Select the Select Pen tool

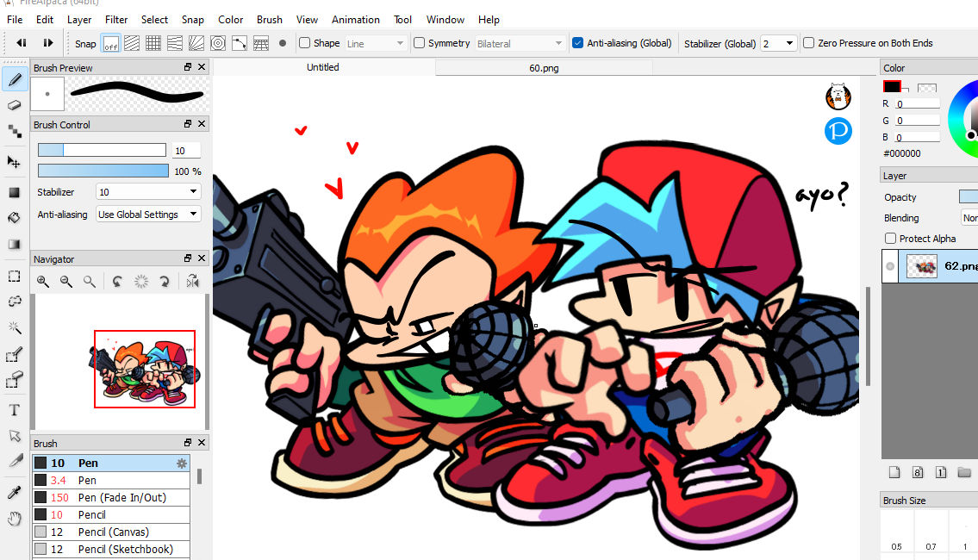pos(15,354)
